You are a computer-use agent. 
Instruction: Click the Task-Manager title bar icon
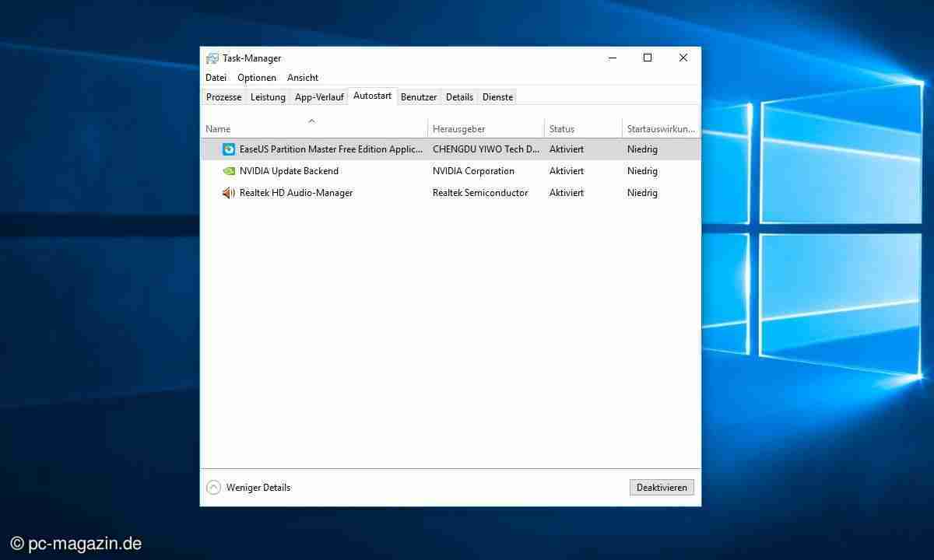[x=212, y=58]
